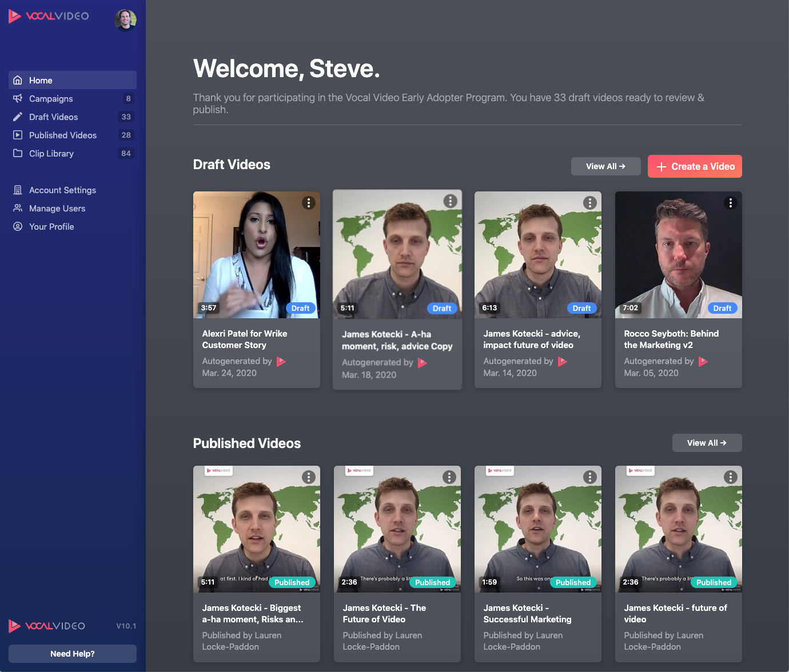Click the 8 count badge beside Campaigns
Image resolution: width=789 pixels, height=672 pixels.
click(x=128, y=98)
